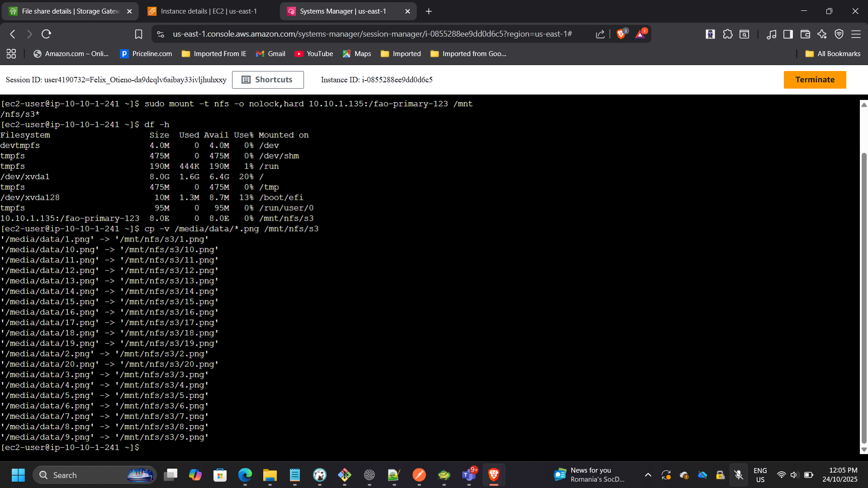868x488 pixels.
Task: Click the Brave Rewards triangle icon
Action: click(640, 33)
